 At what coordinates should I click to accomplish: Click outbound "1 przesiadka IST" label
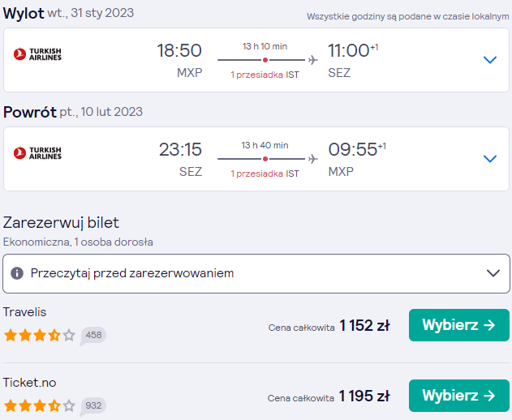(x=265, y=75)
